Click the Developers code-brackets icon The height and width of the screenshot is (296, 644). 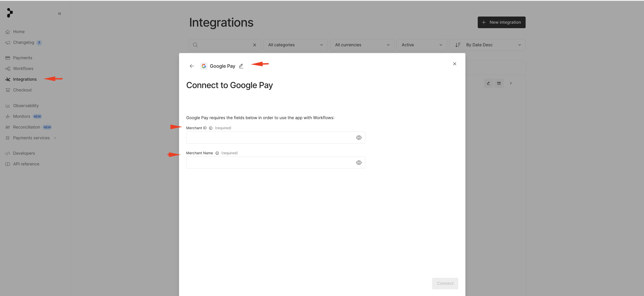(x=8, y=153)
